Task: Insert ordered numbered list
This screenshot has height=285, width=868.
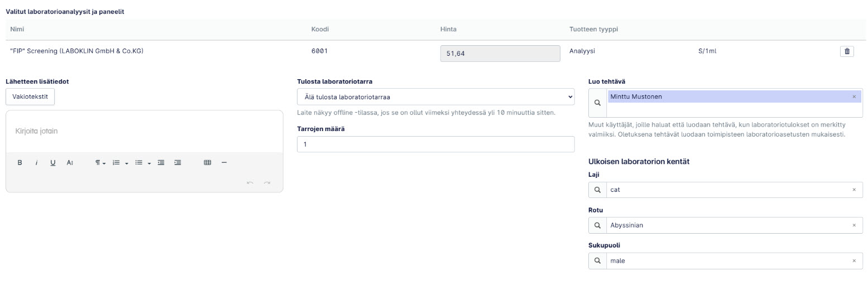Action: pos(116,163)
